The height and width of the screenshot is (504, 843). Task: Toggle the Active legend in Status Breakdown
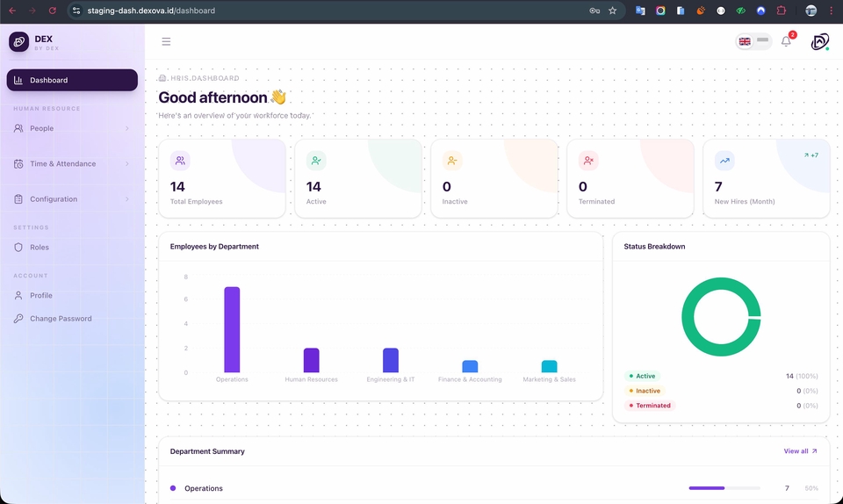(642, 376)
